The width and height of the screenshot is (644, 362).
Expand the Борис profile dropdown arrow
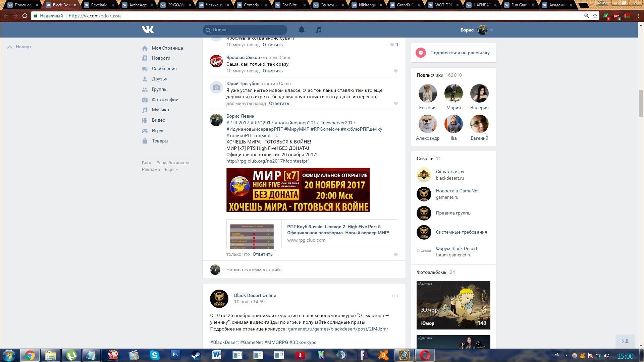click(492, 30)
